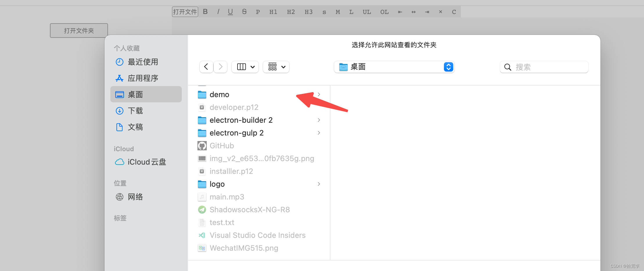Screen dimensions: 644x271
Task: Click the 打开文件夹 button
Action: point(79,31)
